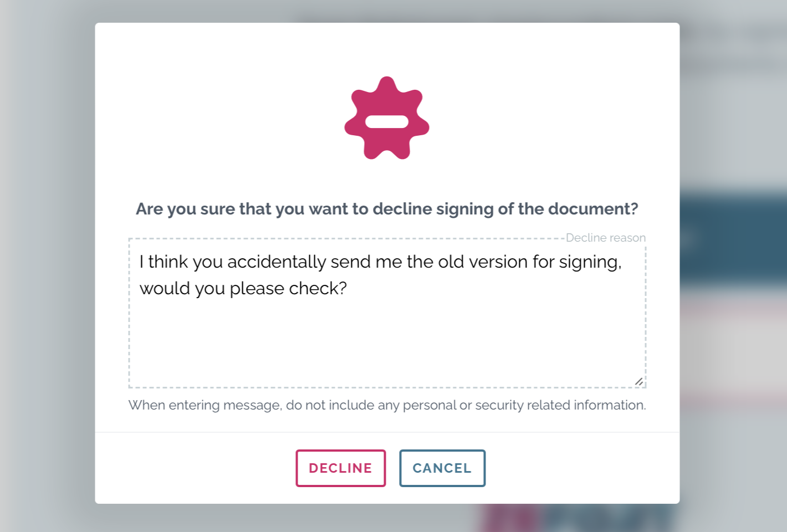This screenshot has height=532, width=787.
Task: Click word 'signing,' at end of first line
Action: tap(590, 262)
